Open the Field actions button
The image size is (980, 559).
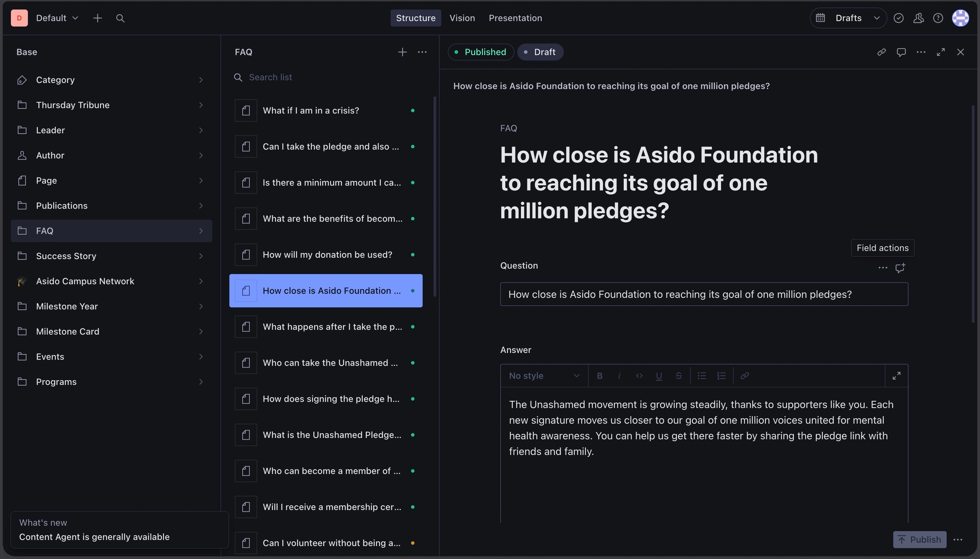882,248
